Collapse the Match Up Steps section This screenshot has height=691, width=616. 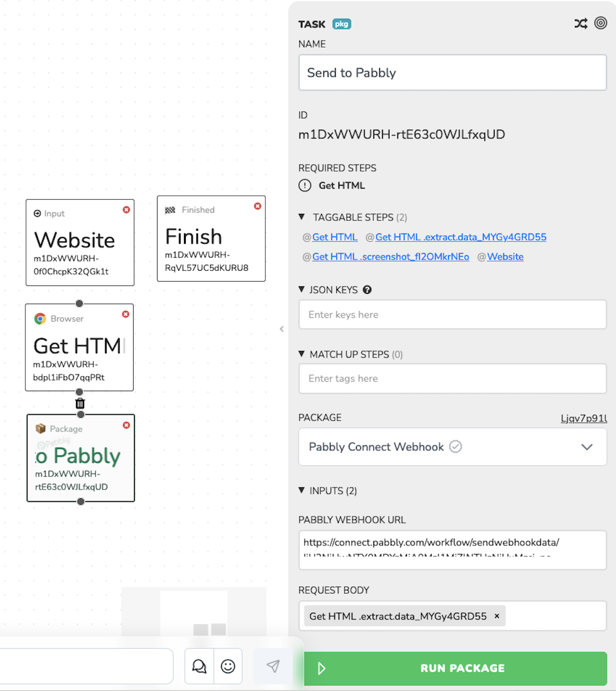click(302, 354)
